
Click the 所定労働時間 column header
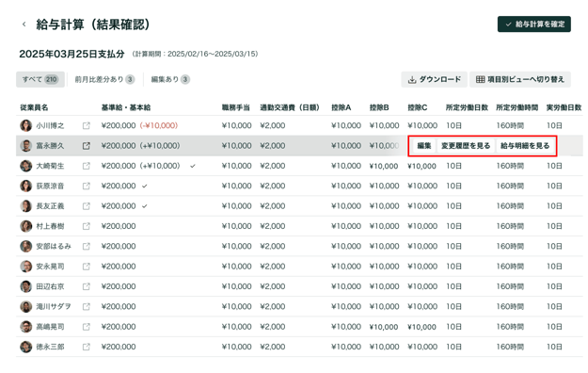(516, 107)
